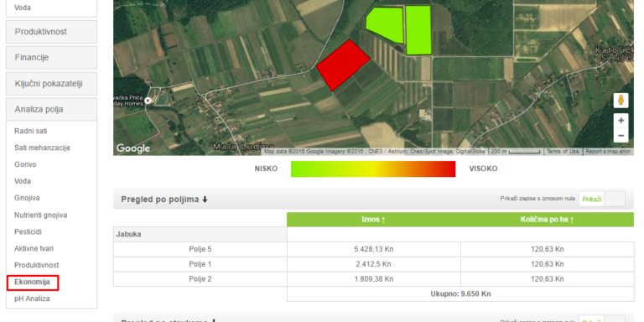Expand the Produktivnost sidebar section
Screen dimensions: 644x322
pyautogui.click(x=51, y=32)
